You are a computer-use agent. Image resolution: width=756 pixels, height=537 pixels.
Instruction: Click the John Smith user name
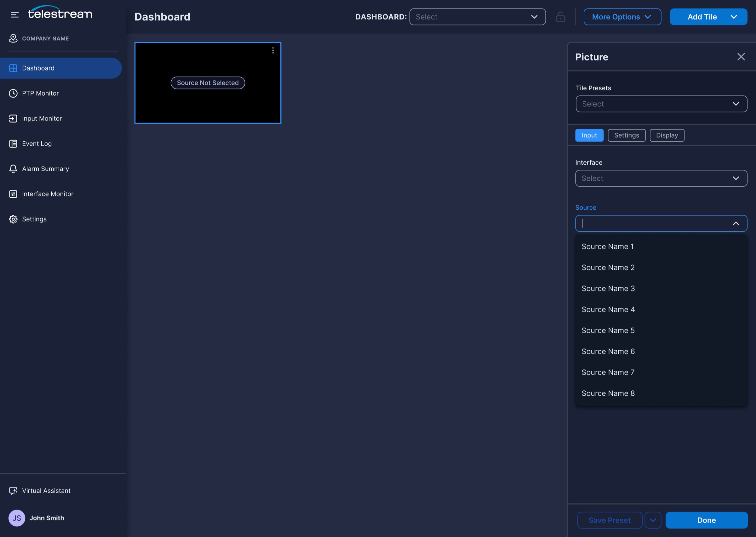coord(47,518)
